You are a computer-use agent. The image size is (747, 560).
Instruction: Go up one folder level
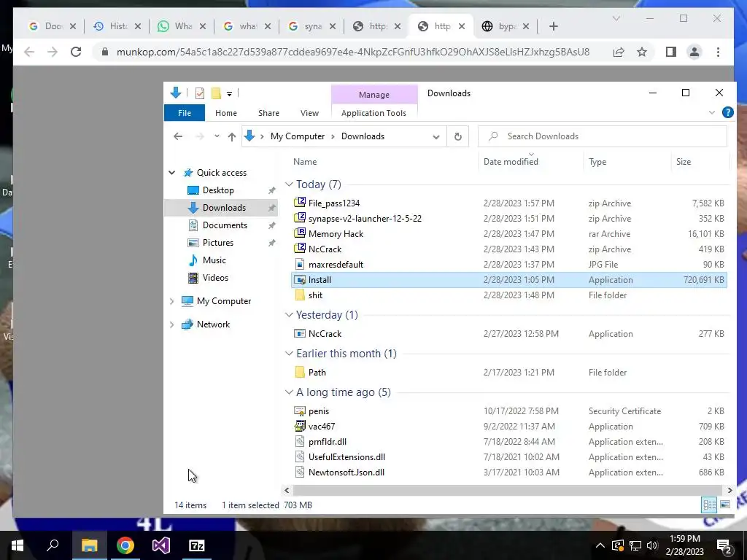point(231,136)
